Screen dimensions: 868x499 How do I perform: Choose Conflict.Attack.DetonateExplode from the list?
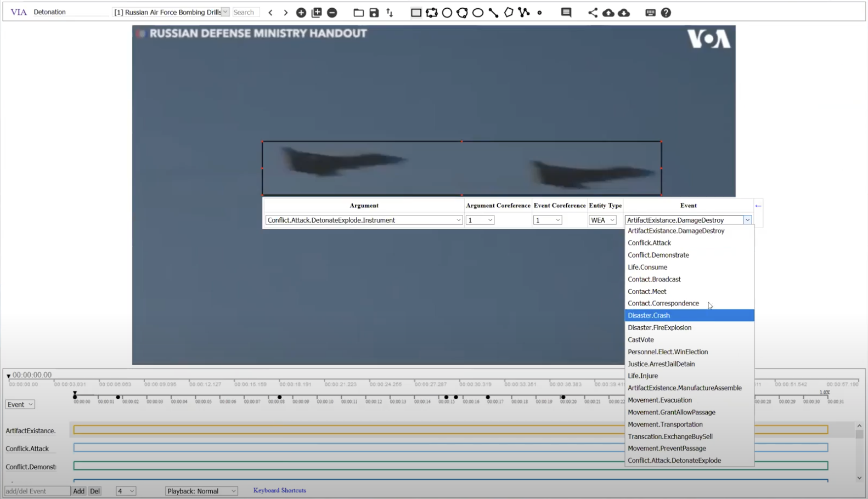point(689,461)
